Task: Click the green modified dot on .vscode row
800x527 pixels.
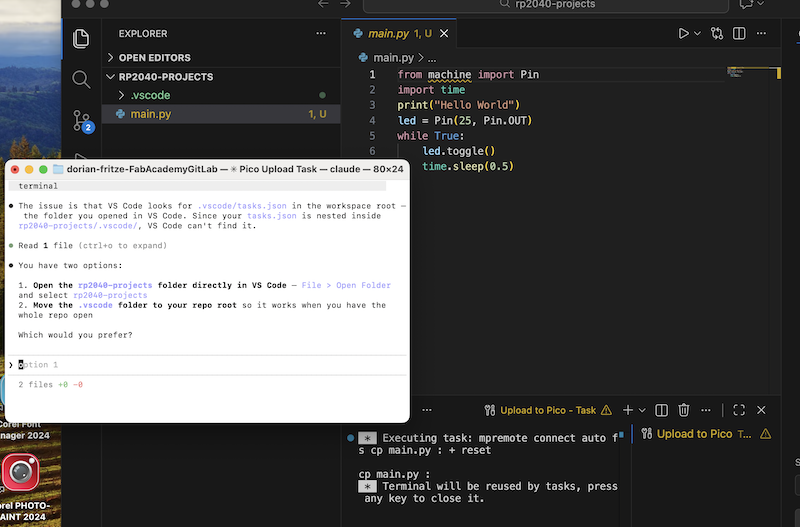Action: [x=322, y=95]
